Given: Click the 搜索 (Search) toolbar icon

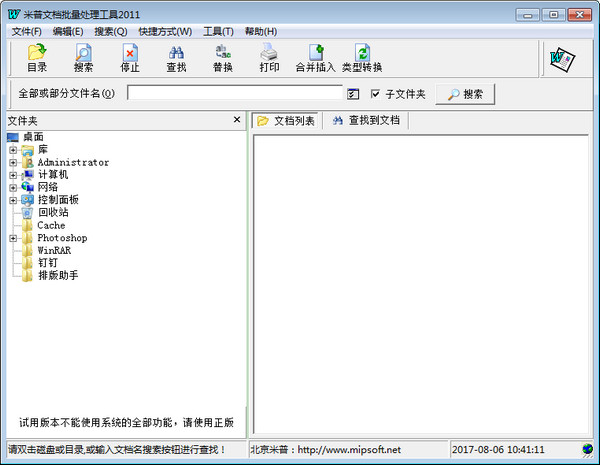Looking at the screenshot, I should [x=84, y=59].
